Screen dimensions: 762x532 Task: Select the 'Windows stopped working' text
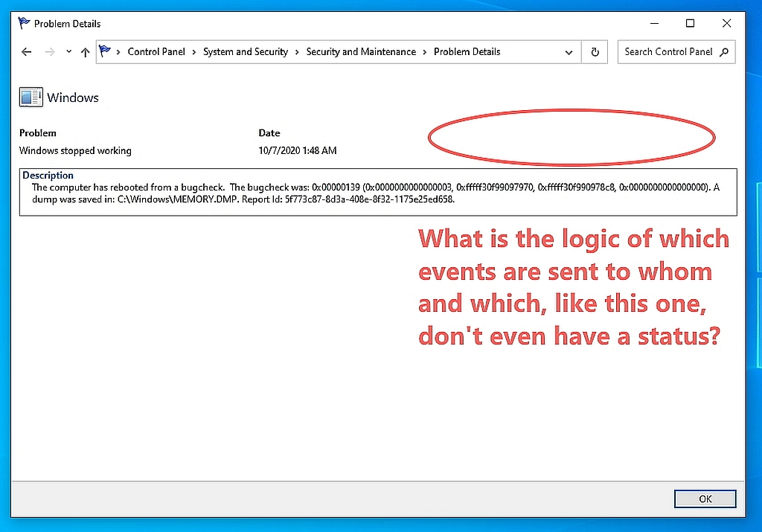[x=75, y=150]
